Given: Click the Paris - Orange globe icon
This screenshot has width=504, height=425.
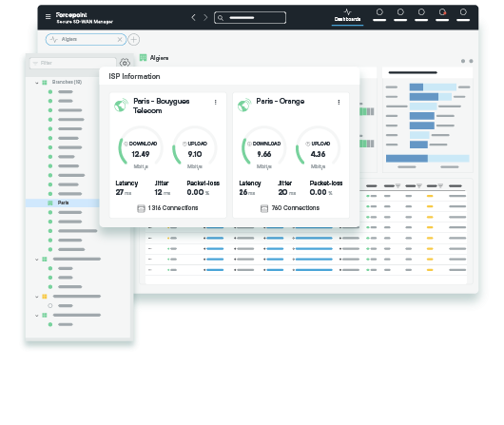Looking at the screenshot, I should tap(244, 105).
